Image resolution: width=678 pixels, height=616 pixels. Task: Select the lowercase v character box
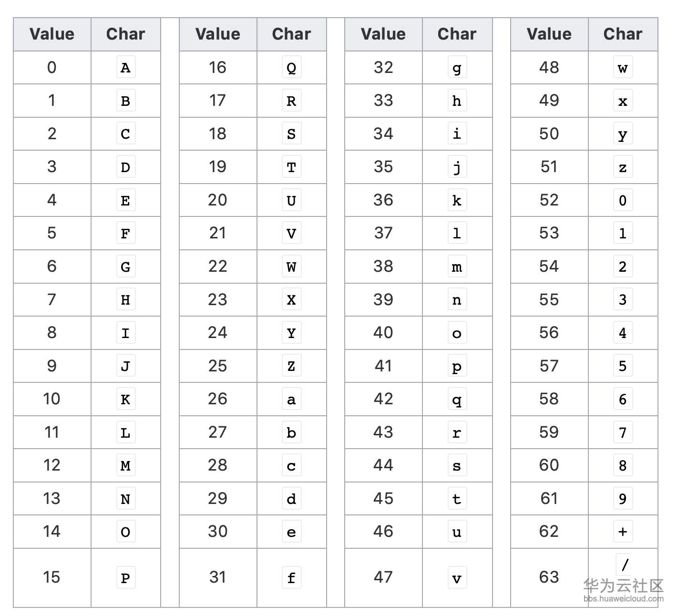click(x=457, y=578)
